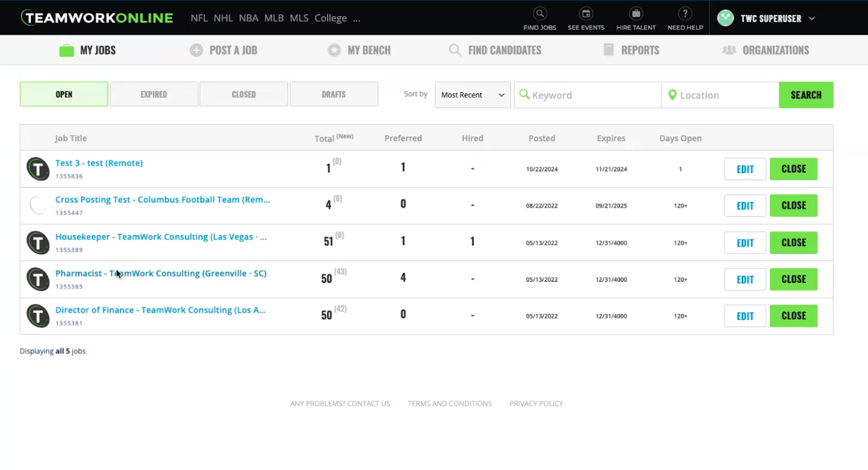The height and width of the screenshot is (470, 868).
Task: Open the Housekeeper job title link
Action: [161, 237]
